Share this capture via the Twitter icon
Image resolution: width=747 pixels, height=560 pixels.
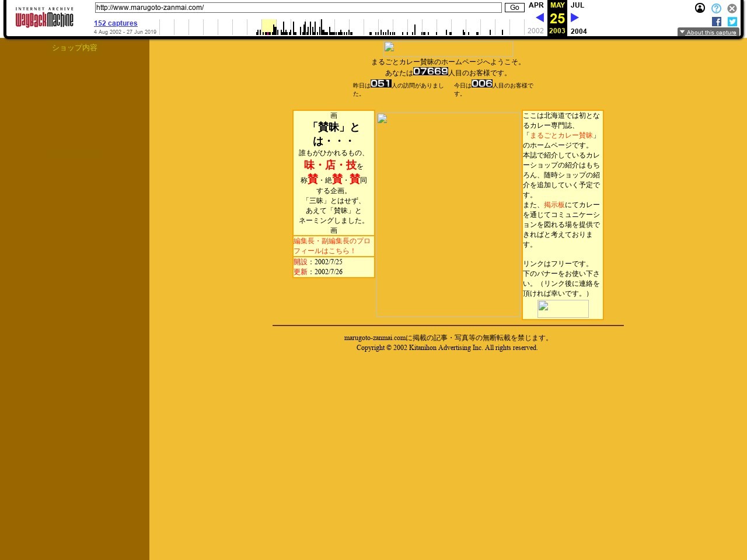[x=732, y=22]
